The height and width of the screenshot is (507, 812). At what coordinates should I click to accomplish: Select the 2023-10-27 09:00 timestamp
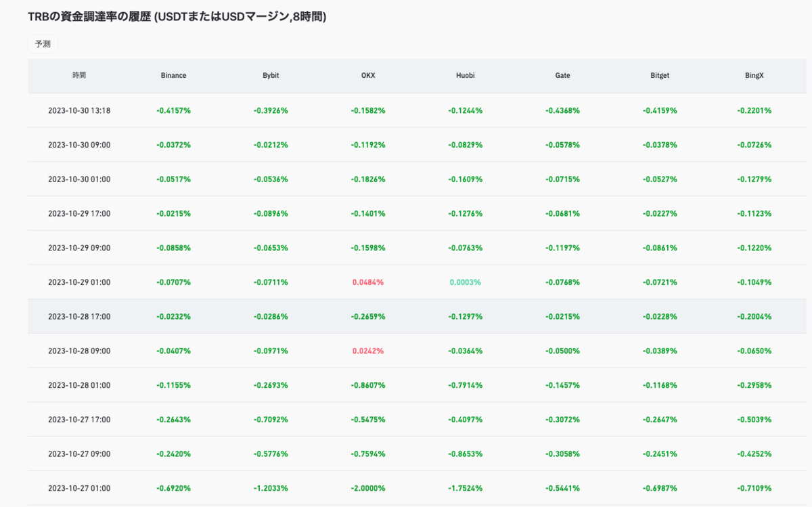tap(79, 454)
